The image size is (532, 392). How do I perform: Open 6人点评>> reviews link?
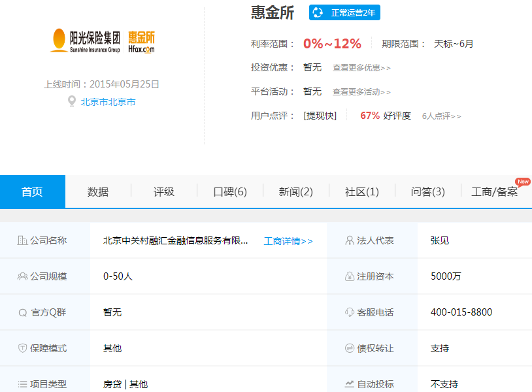[x=441, y=116]
